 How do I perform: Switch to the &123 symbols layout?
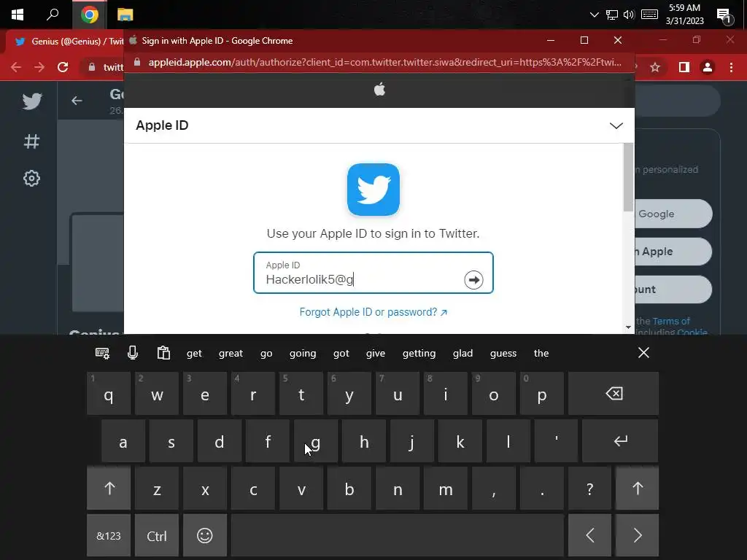(109, 536)
